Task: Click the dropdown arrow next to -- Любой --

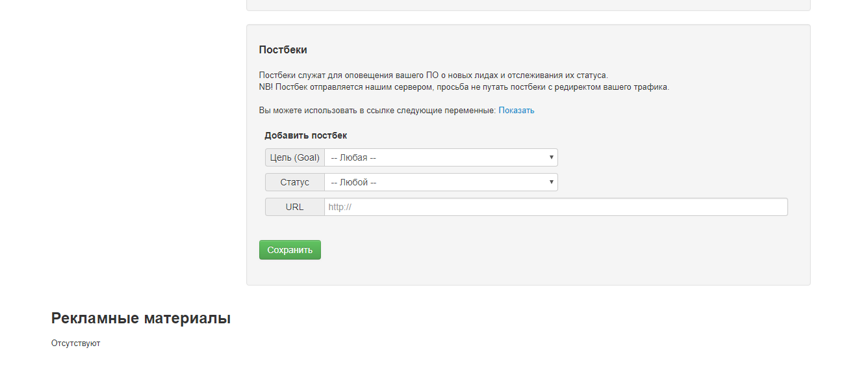Action: (x=550, y=182)
